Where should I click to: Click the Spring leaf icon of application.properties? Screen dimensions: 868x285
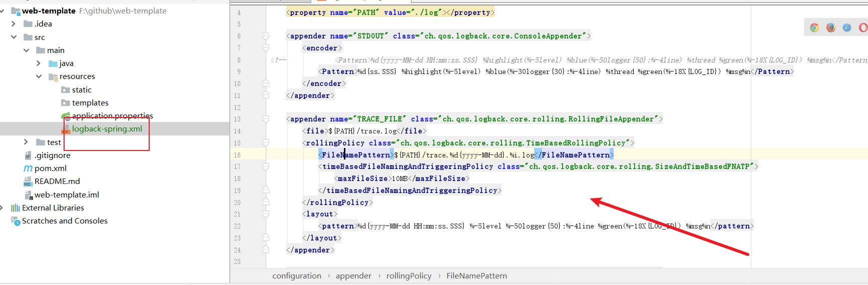(x=66, y=116)
